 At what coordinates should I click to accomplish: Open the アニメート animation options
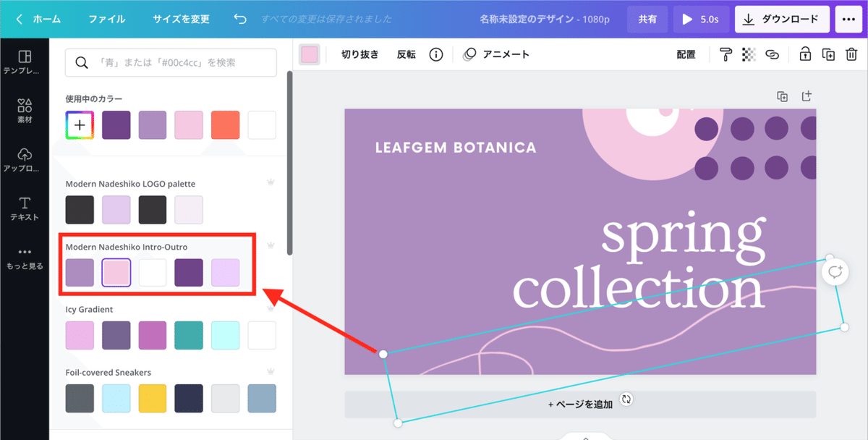click(496, 54)
